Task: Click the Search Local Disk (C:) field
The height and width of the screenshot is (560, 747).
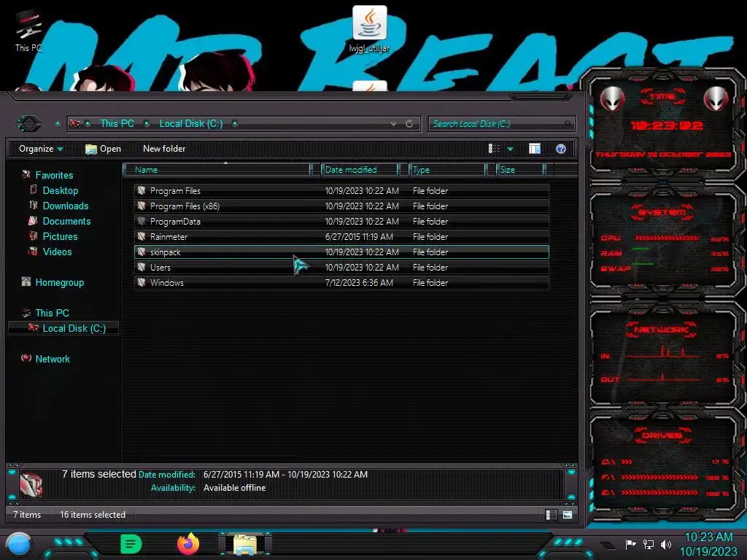Action: tap(501, 124)
